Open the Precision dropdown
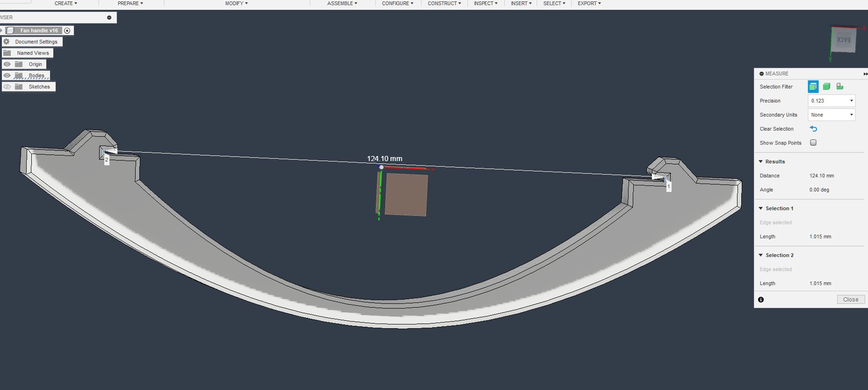Viewport: 868px width, 390px height. coord(832,101)
